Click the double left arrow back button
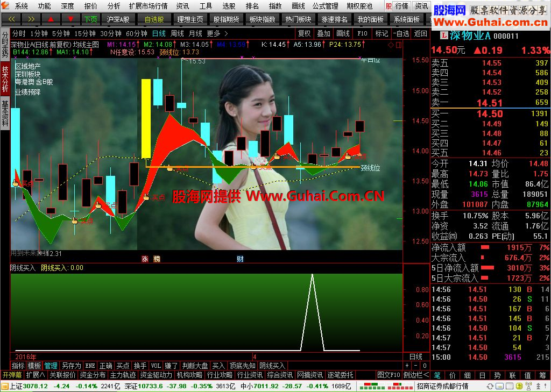Screen dimensions: 551x392 (11, 19)
